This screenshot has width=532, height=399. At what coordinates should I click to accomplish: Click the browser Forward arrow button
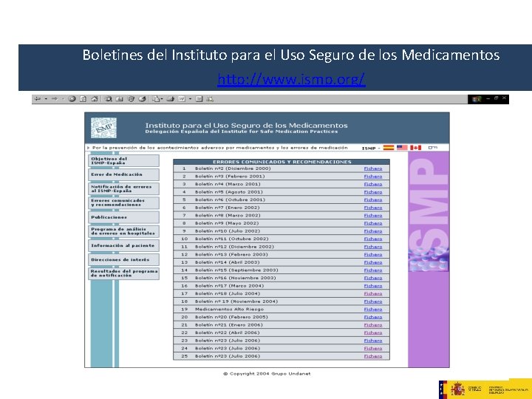tap(55, 99)
